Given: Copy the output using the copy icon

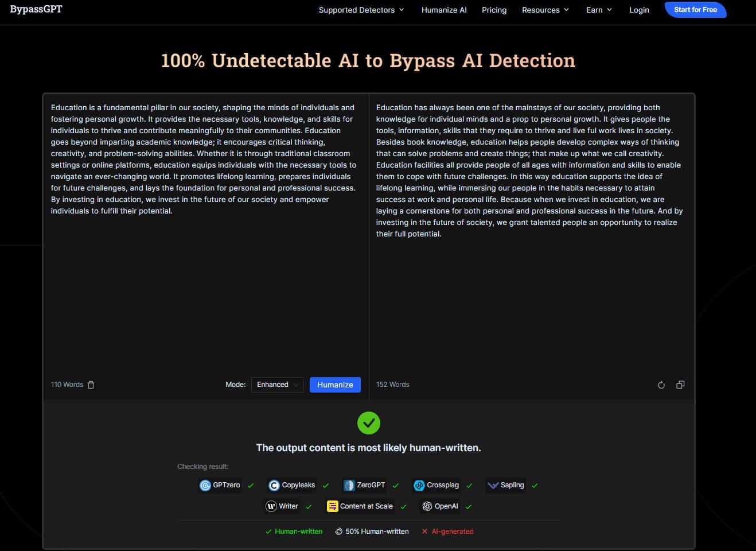Looking at the screenshot, I should (680, 385).
